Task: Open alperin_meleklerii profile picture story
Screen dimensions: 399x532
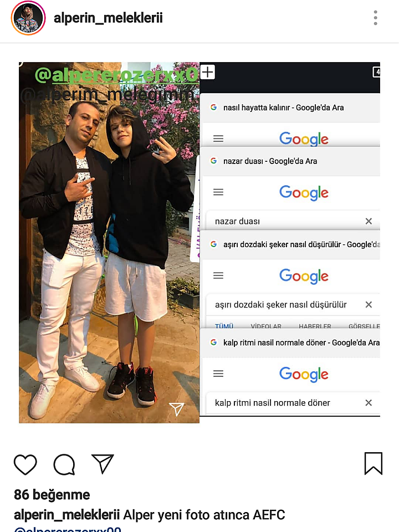Action: 28,18
